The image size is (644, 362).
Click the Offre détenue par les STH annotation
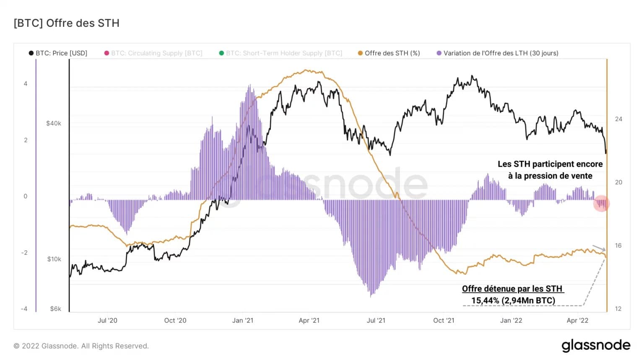(x=513, y=295)
